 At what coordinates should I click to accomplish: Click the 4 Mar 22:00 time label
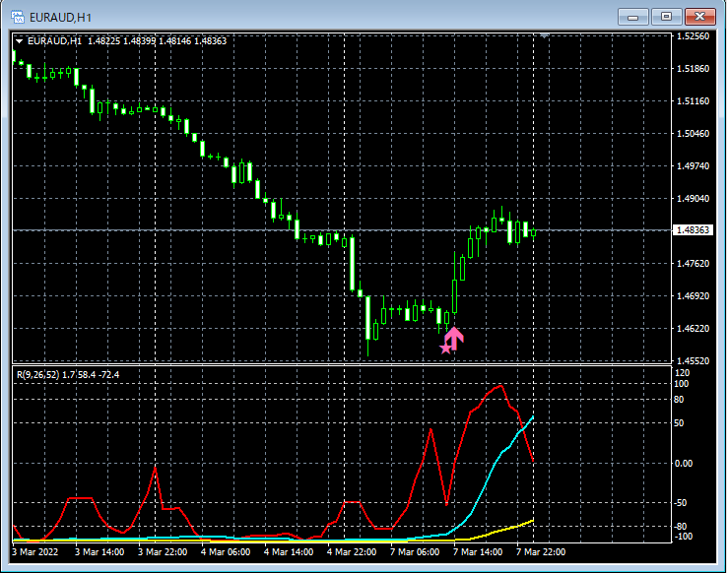tap(352, 552)
